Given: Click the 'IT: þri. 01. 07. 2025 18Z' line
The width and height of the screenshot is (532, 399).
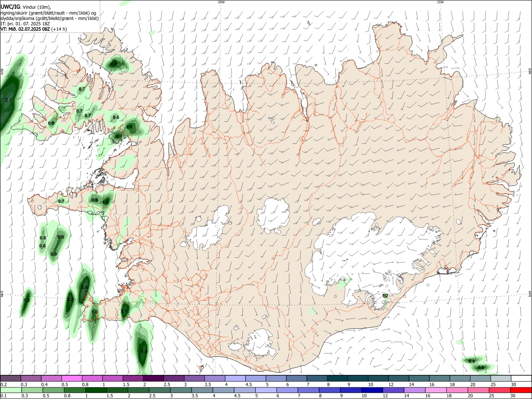Looking at the screenshot, I should click(25, 24).
